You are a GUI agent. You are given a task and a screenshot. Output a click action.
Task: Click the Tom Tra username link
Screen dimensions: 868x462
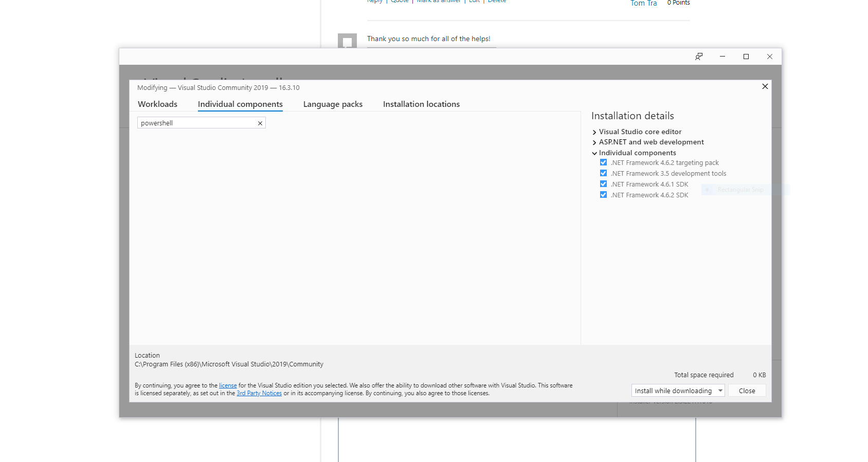point(644,3)
